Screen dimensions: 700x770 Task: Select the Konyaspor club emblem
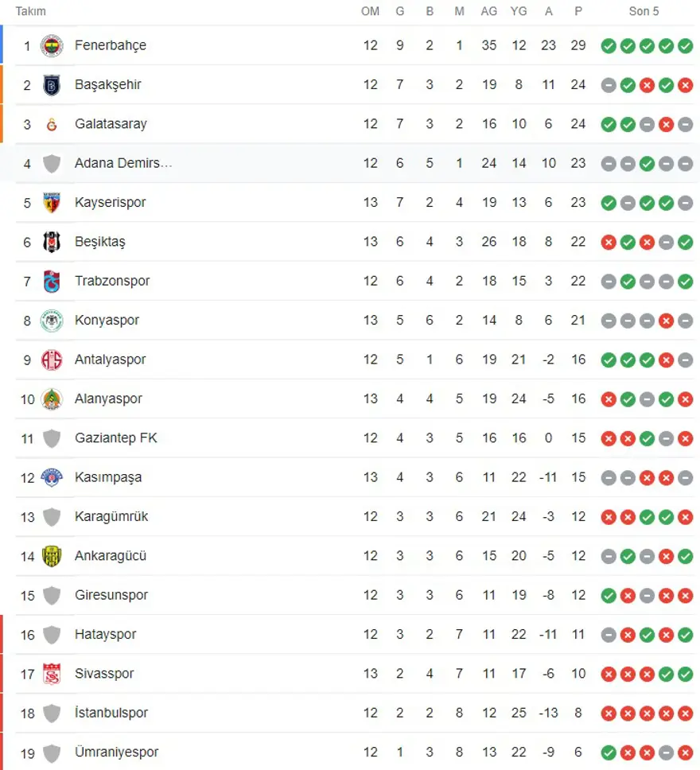coord(52,321)
